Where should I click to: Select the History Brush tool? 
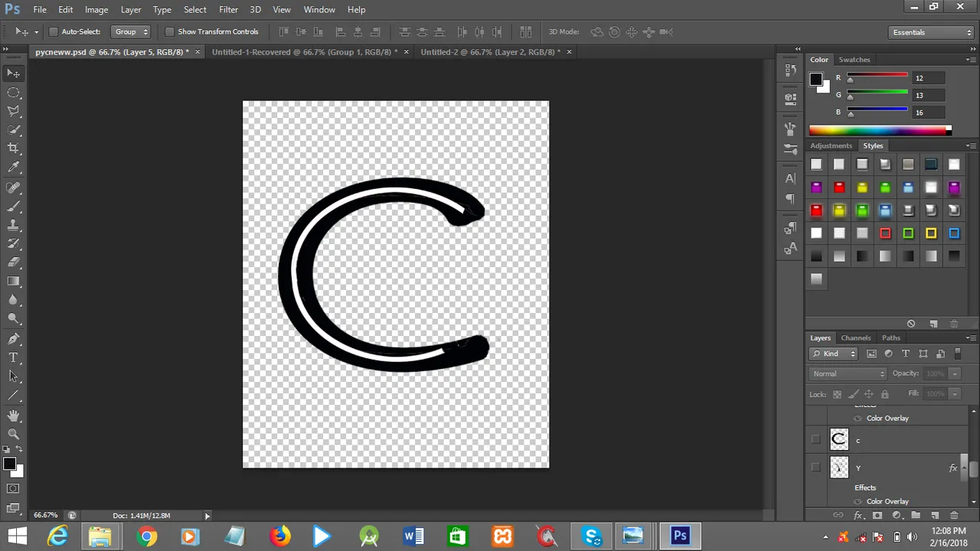click(14, 244)
